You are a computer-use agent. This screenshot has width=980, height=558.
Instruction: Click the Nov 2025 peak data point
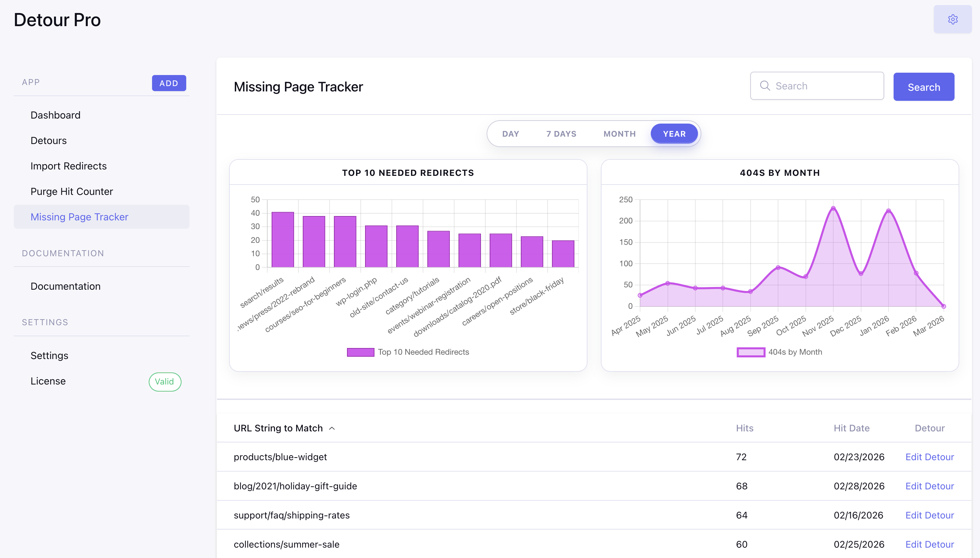click(833, 208)
